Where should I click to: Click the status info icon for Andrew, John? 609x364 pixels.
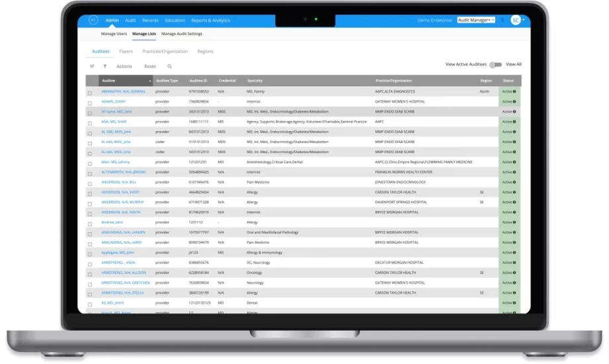click(x=514, y=222)
